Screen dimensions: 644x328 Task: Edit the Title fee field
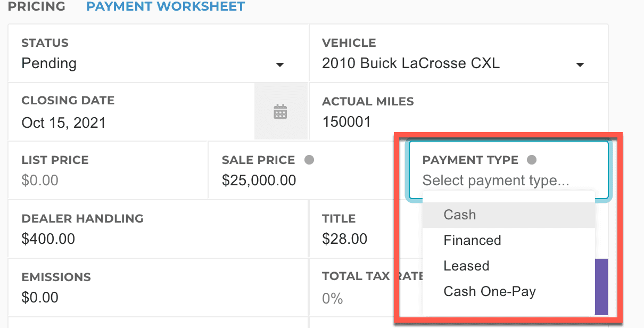[345, 239]
